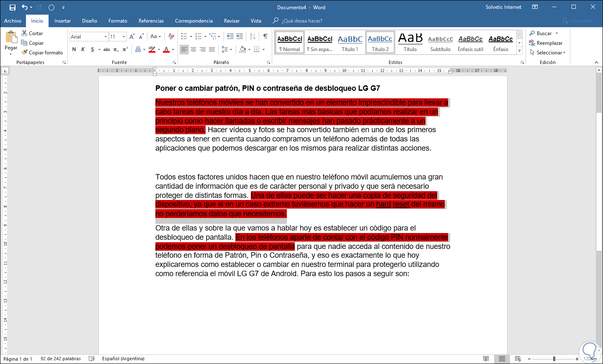Open the Archivo tab
Screen dimensions: 603x364
pyautogui.click(x=13, y=21)
